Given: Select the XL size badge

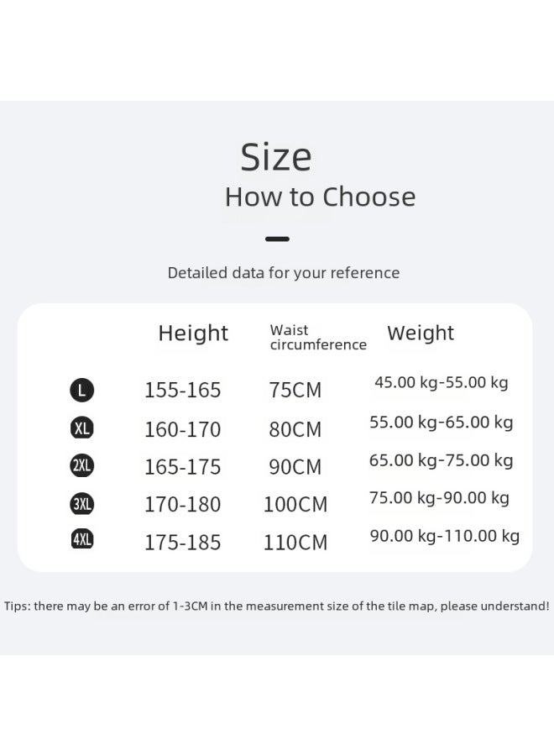Looking at the screenshot, I should pos(81,428).
